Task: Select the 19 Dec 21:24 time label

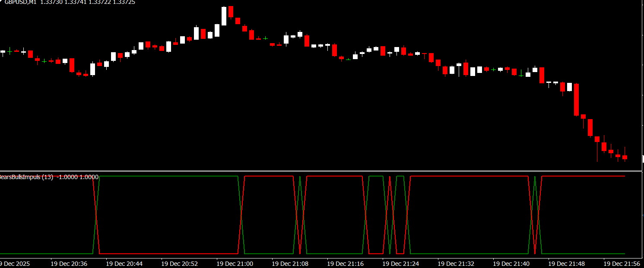Action: 400,263
